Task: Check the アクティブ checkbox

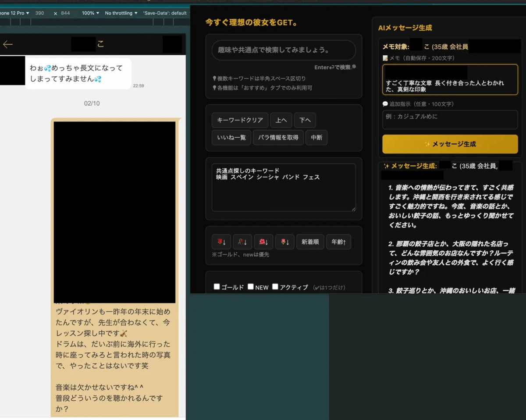Action: [275, 287]
